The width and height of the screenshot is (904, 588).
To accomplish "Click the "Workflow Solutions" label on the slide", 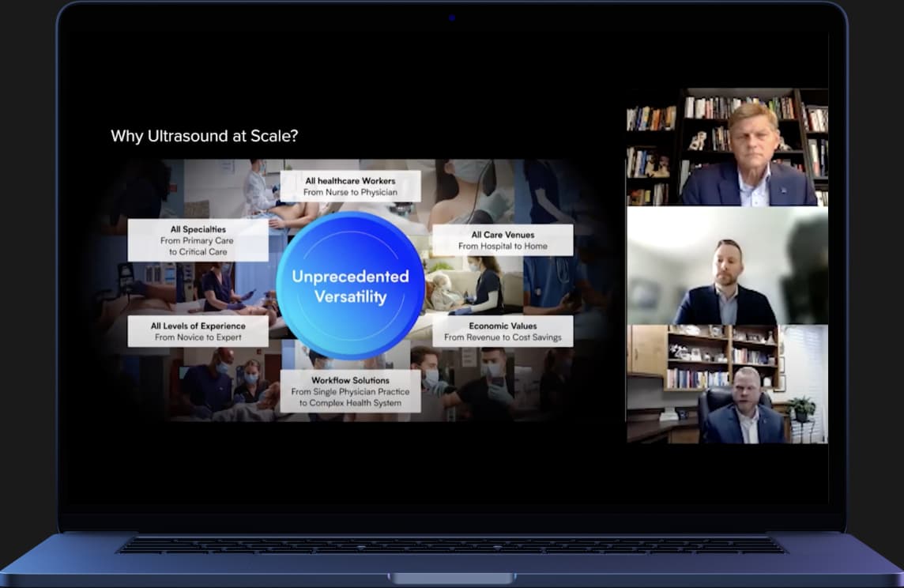I will [x=351, y=391].
